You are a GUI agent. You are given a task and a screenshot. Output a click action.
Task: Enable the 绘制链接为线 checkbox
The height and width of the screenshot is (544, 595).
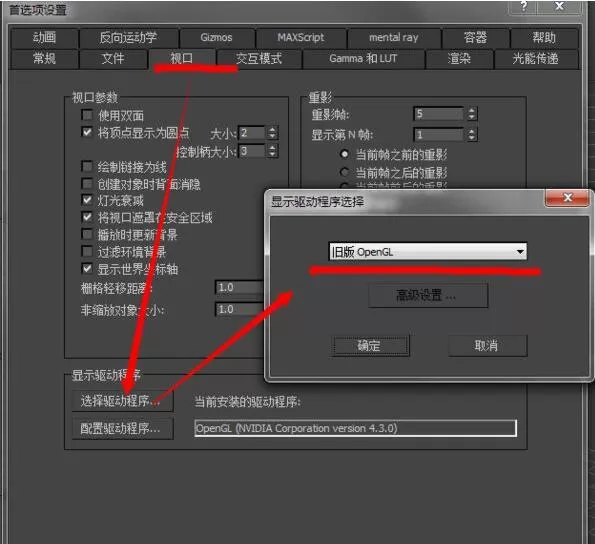pyautogui.click(x=87, y=166)
